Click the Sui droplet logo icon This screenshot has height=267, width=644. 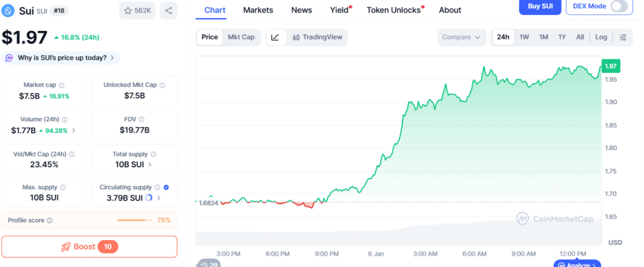pos(9,11)
